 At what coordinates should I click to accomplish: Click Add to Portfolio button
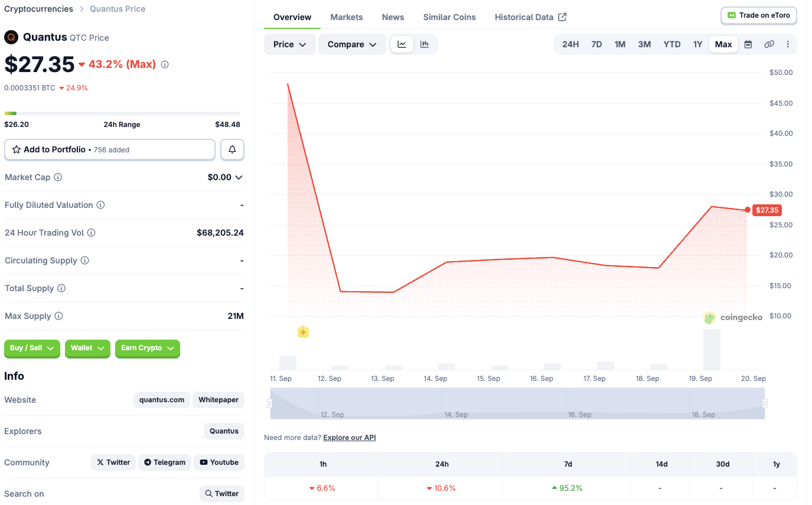(110, 149)
